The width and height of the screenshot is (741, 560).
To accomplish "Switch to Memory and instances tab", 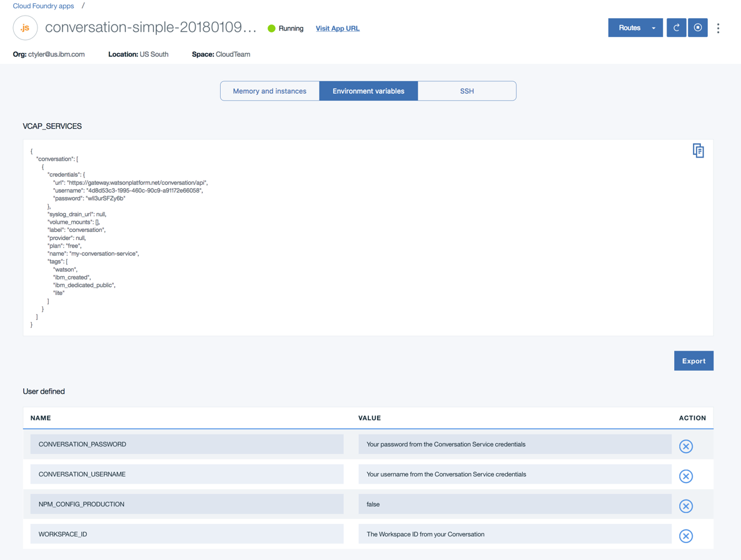I will (x=270, y=91).
